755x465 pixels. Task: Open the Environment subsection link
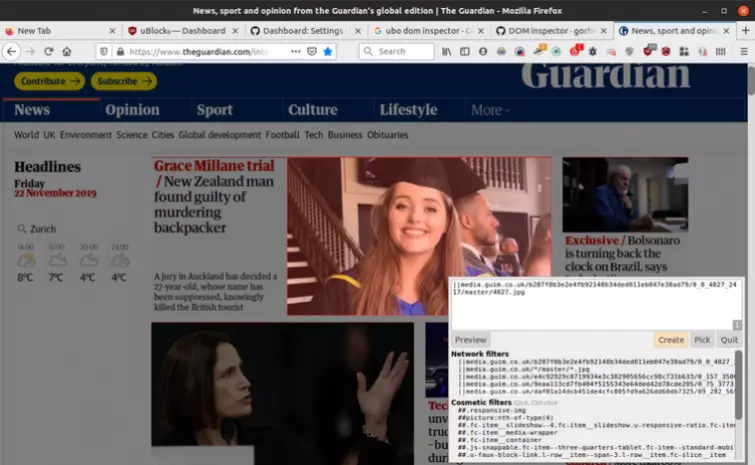click(86, 135)
